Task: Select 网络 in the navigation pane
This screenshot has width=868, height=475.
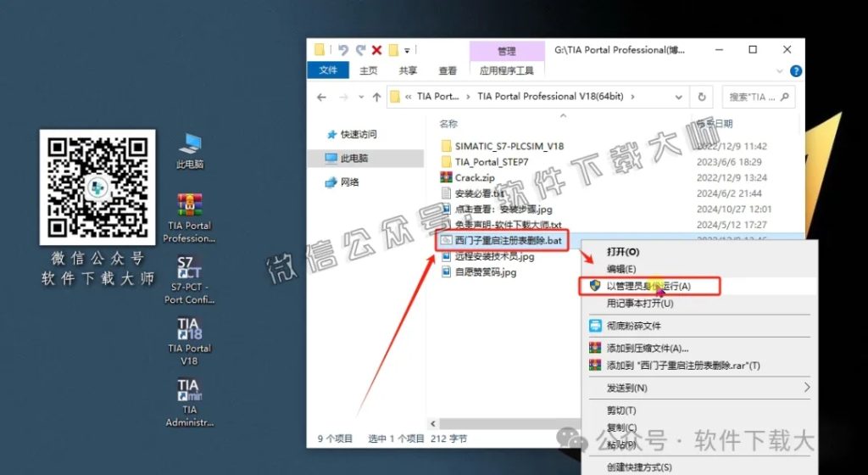Action: coord(349,182)
